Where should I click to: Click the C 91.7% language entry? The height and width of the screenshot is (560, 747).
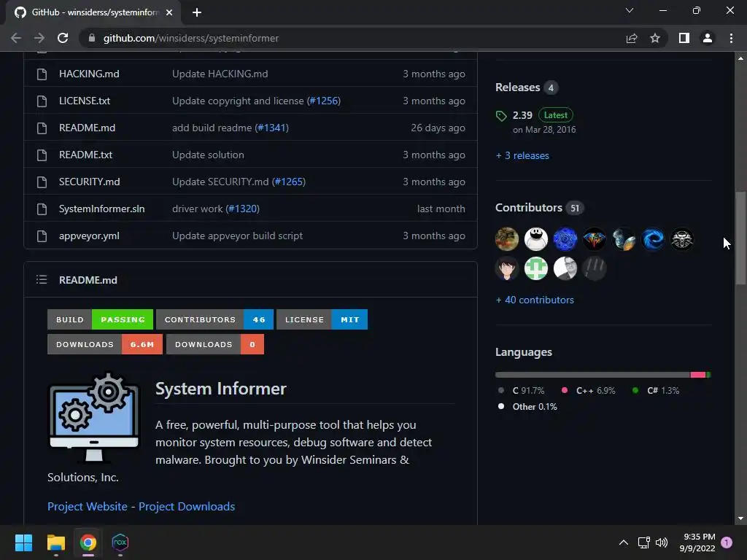click(521, 391)
